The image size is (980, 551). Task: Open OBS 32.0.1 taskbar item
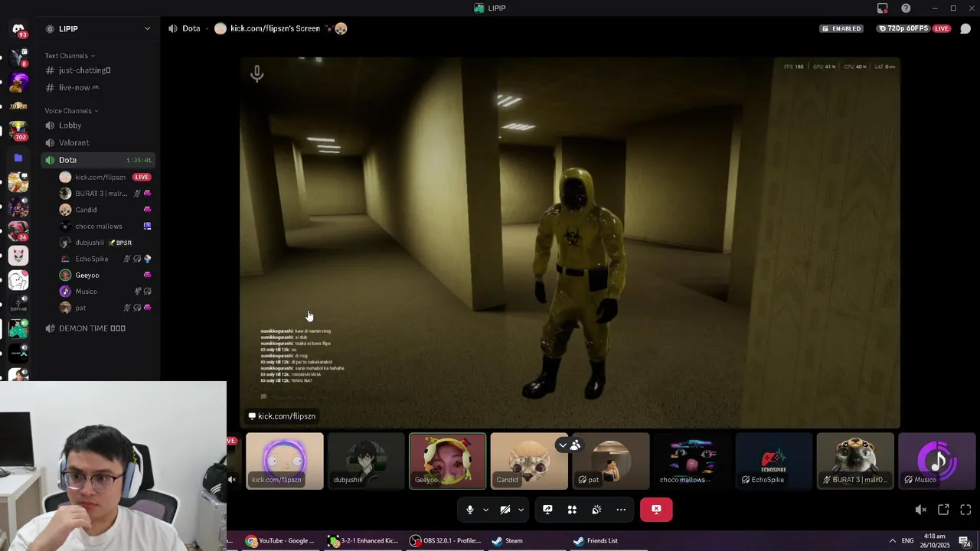click(x=445, y=541)
